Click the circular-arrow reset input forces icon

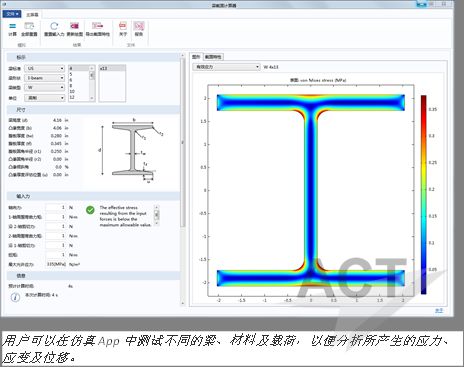54,26
